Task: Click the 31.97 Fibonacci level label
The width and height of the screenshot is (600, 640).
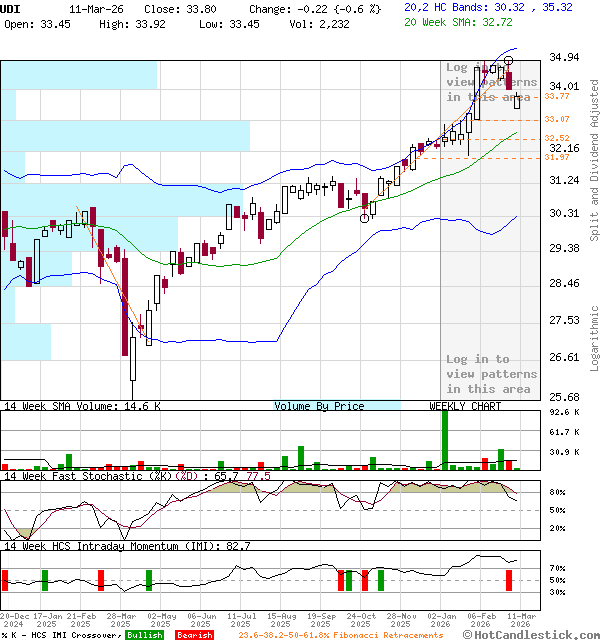Action: (x=557, y=157)
